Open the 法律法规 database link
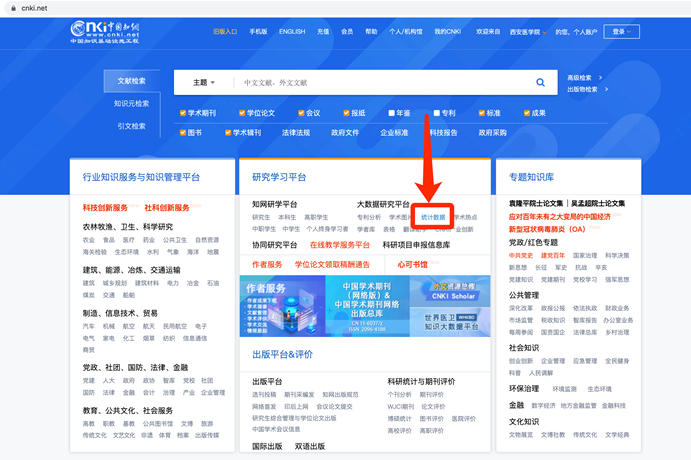The height and width of the screenshot is (460, 691). click(x=296, y=133)
